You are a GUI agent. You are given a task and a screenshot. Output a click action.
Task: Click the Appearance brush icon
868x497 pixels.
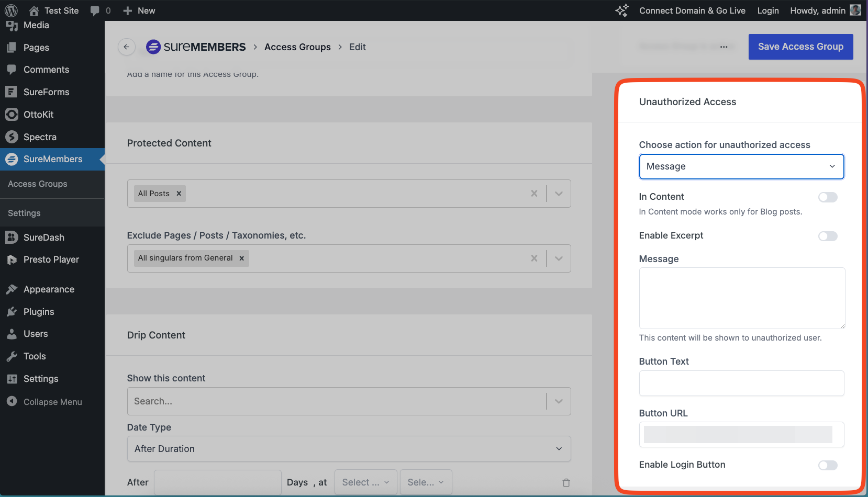pos(12,289)
